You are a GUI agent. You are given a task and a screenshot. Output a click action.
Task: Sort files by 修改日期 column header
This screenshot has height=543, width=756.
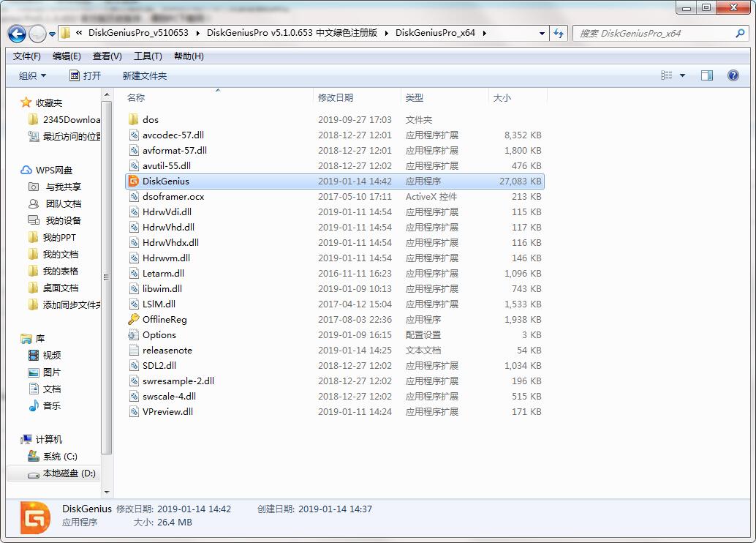357,97
